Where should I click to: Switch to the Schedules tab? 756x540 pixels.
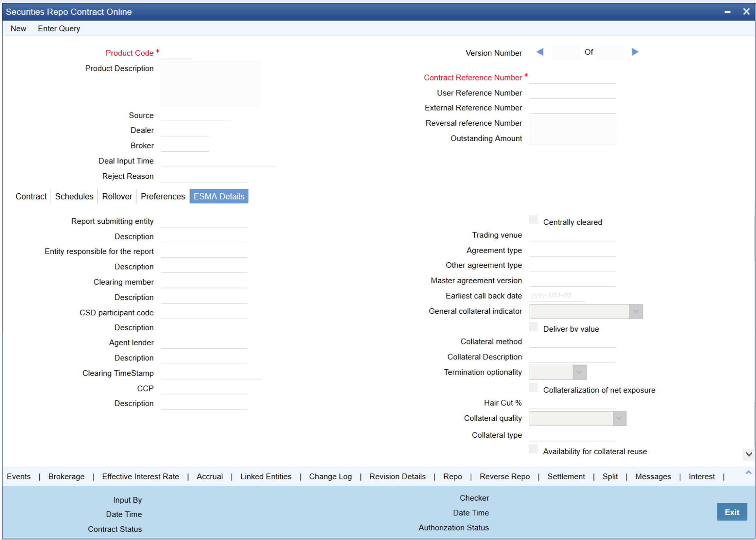74,197
